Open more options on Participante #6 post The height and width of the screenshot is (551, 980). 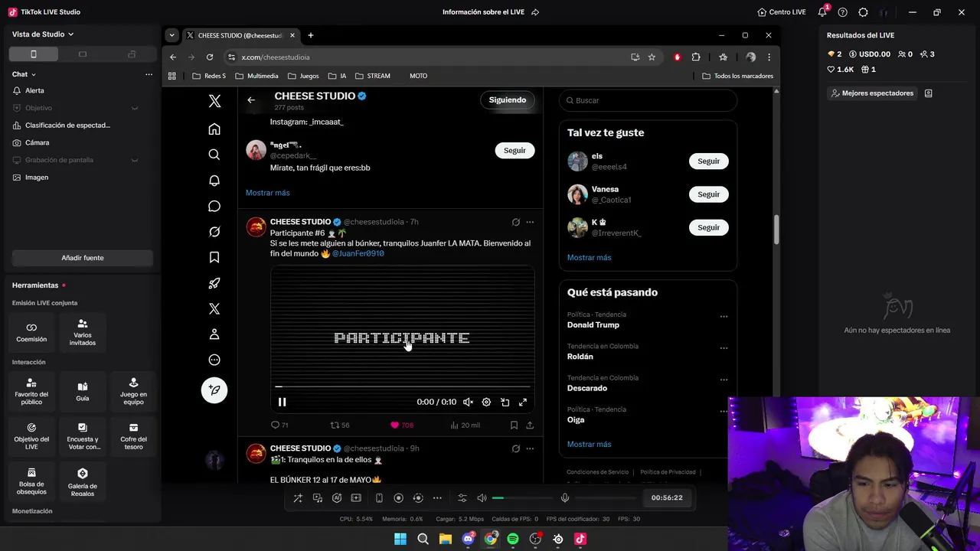[530, 222]
